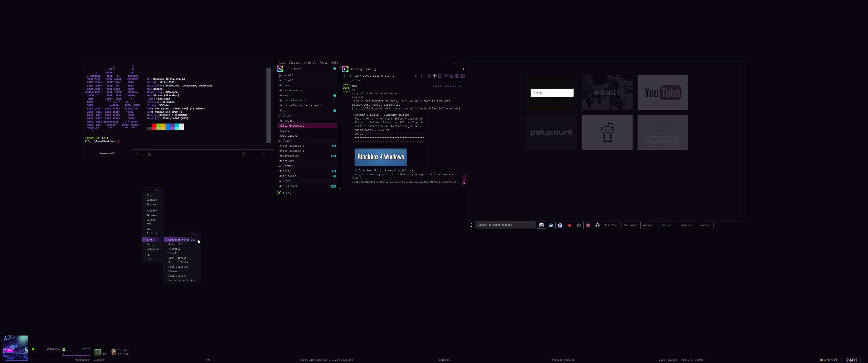
Task: Click the blackbox4windows forum link
Action: tap(406, 108)
